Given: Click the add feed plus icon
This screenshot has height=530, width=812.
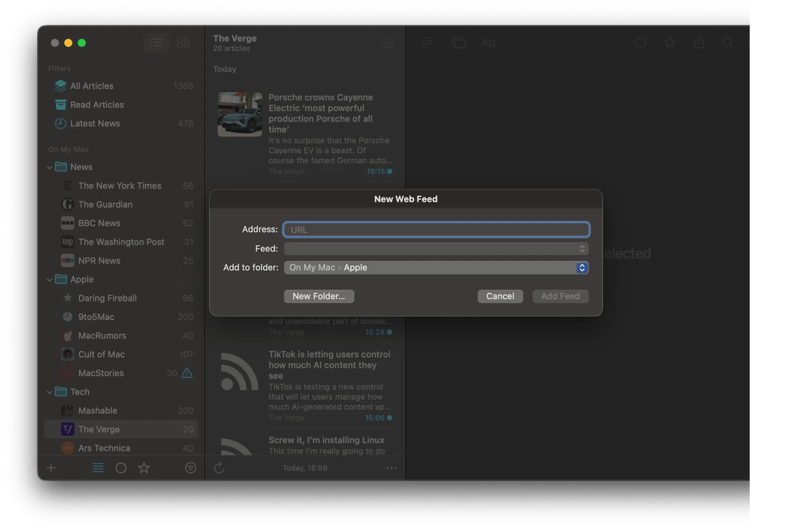Looking at the screenshot, I should 51,468.
